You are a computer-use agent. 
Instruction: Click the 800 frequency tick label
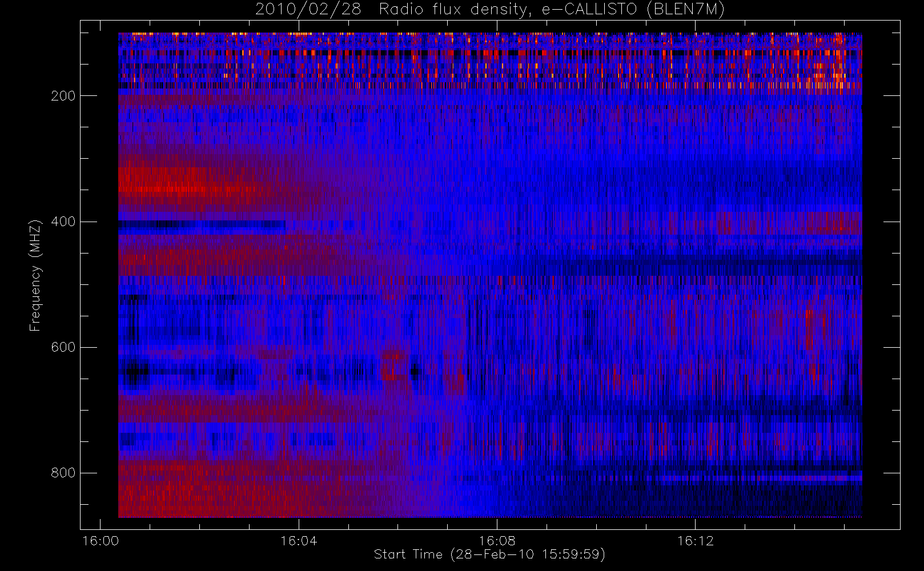(63, 473)
